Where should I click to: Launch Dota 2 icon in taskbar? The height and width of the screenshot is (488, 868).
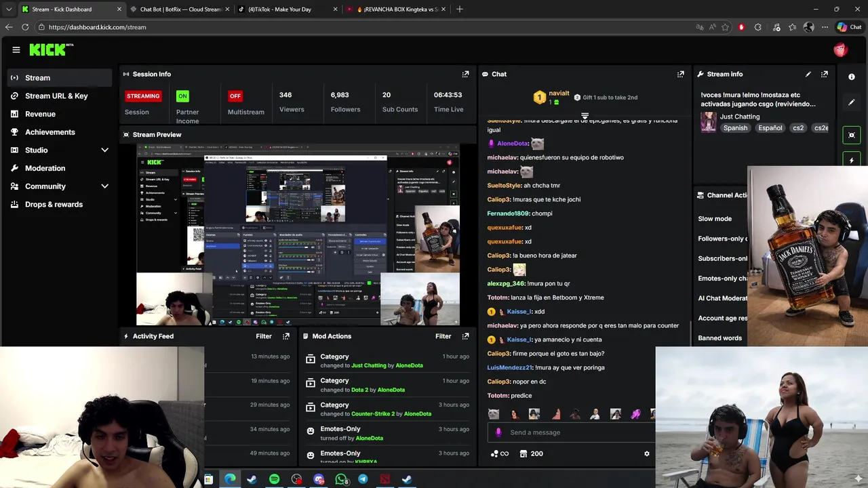[x=385, y=479]
